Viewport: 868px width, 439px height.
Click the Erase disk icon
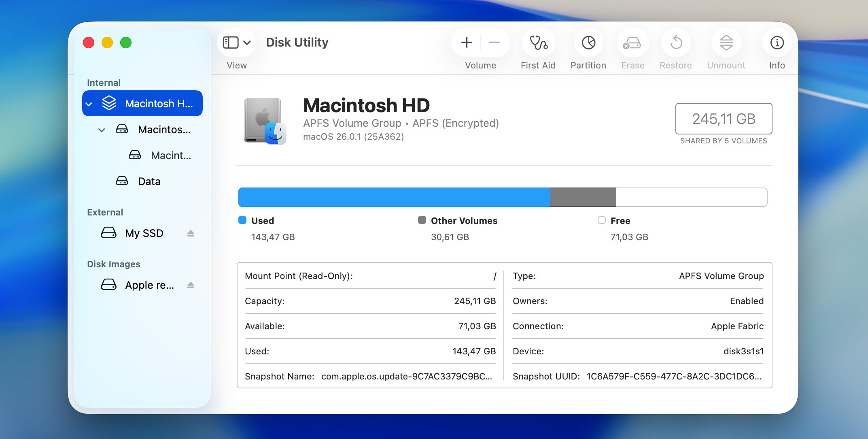point(632,43)
